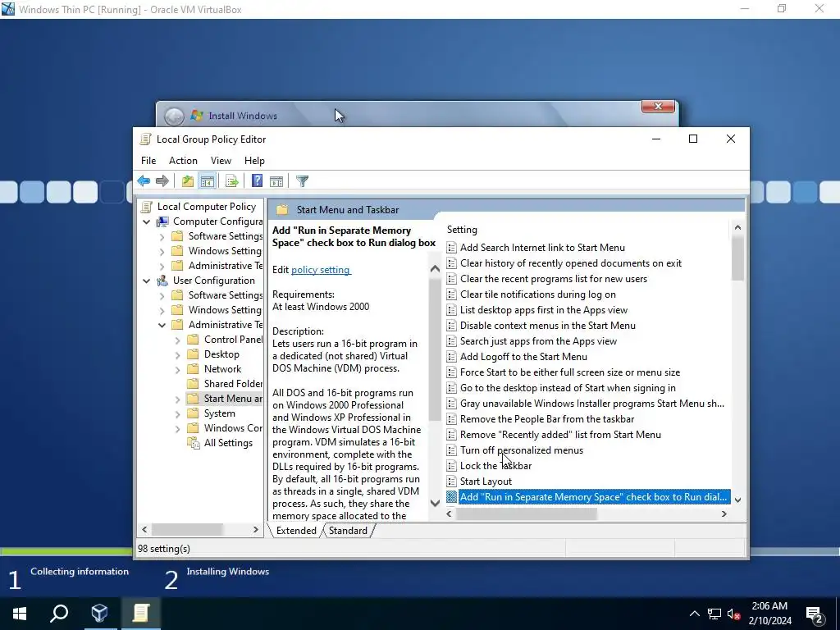
Task: Select Remove the People Bar from the taskbar
Action: (x=547, y=419)
